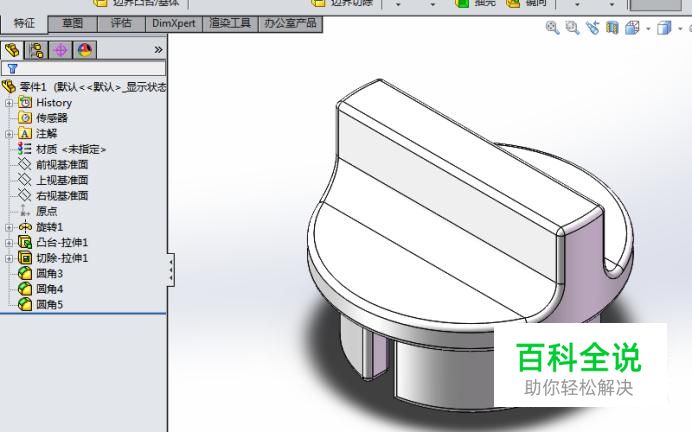Select the 注解 annotations item
The image size is (692, 432).
tap(38, 134)
